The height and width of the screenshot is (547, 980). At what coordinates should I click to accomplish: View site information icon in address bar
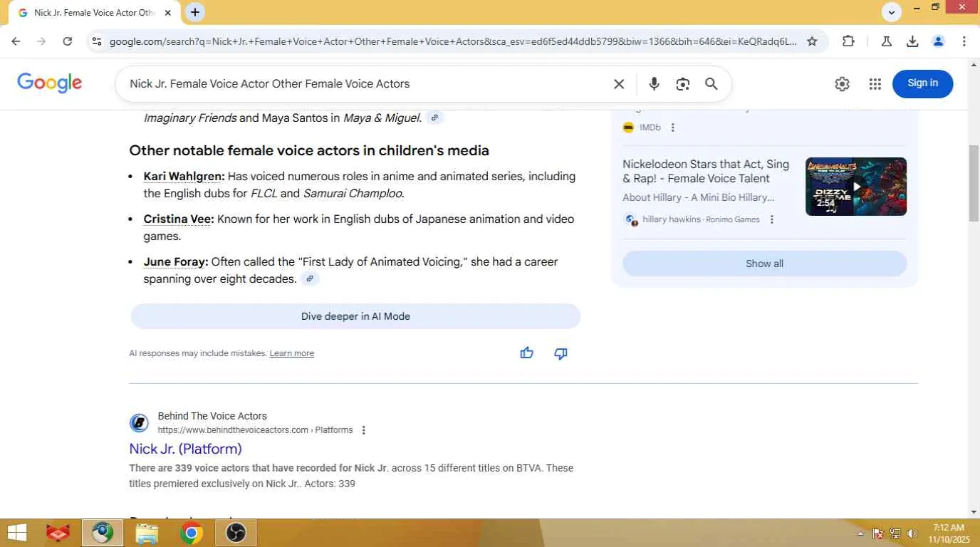97,41
